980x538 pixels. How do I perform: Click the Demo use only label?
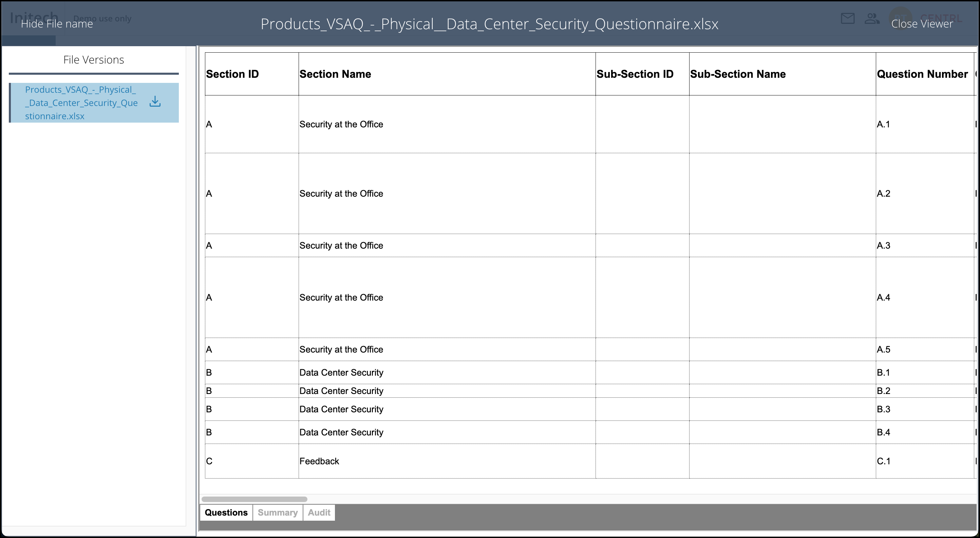point(102,18)
